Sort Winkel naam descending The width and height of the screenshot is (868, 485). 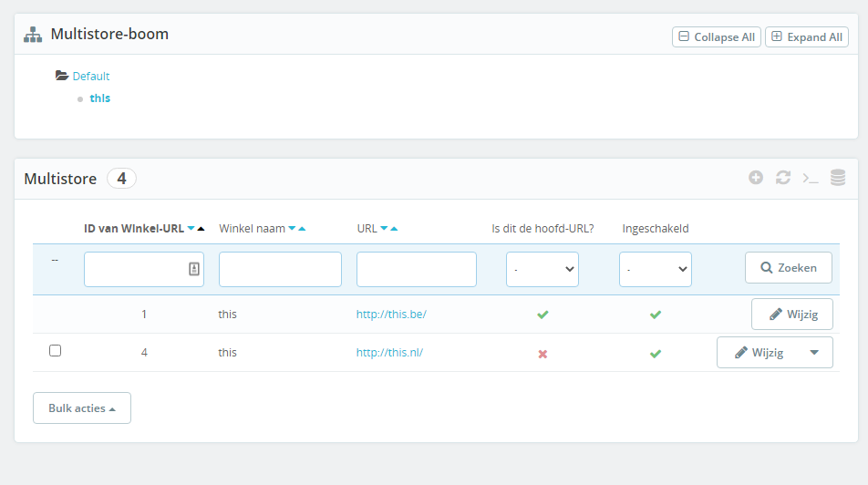point(292,229)
